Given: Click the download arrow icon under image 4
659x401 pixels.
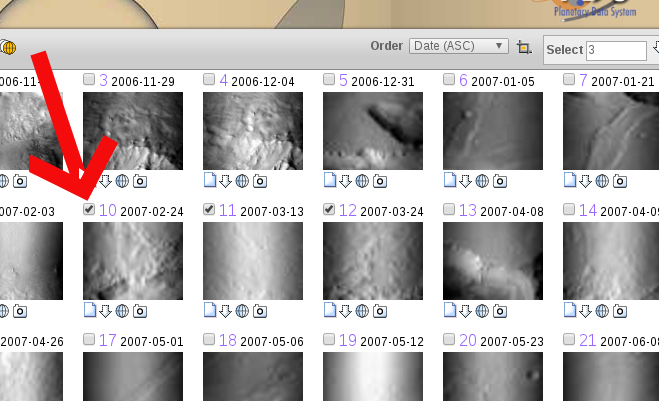Looking at the screenshot, I should (225, 181).
